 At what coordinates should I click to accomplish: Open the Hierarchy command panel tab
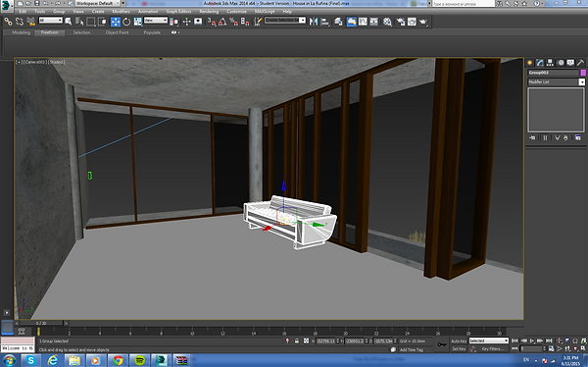(x=550, y=63)
